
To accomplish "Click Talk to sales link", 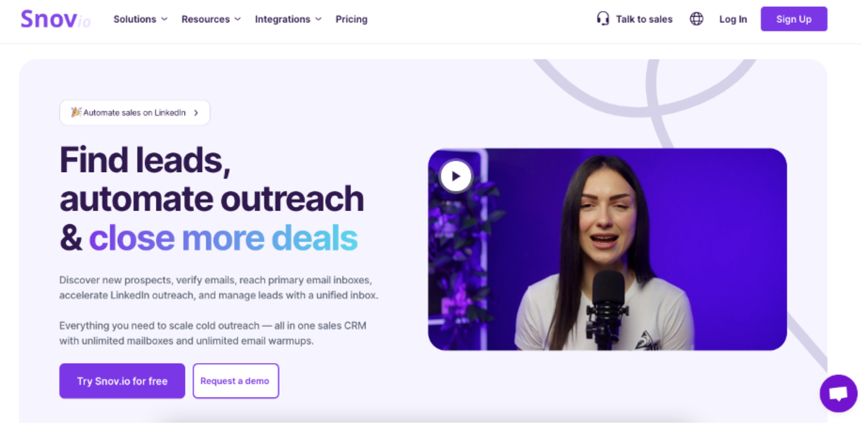I will click(x=644, y=19).
